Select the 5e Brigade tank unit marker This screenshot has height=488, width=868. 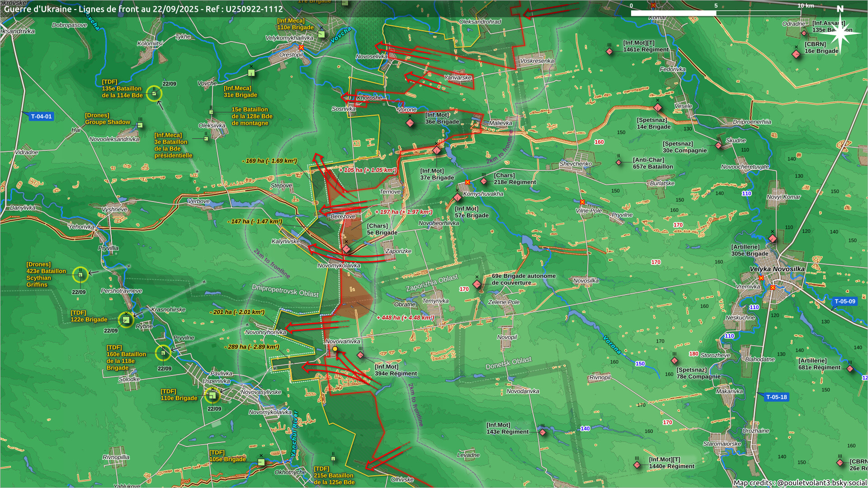pyautogui.click(x=346, y=249)
